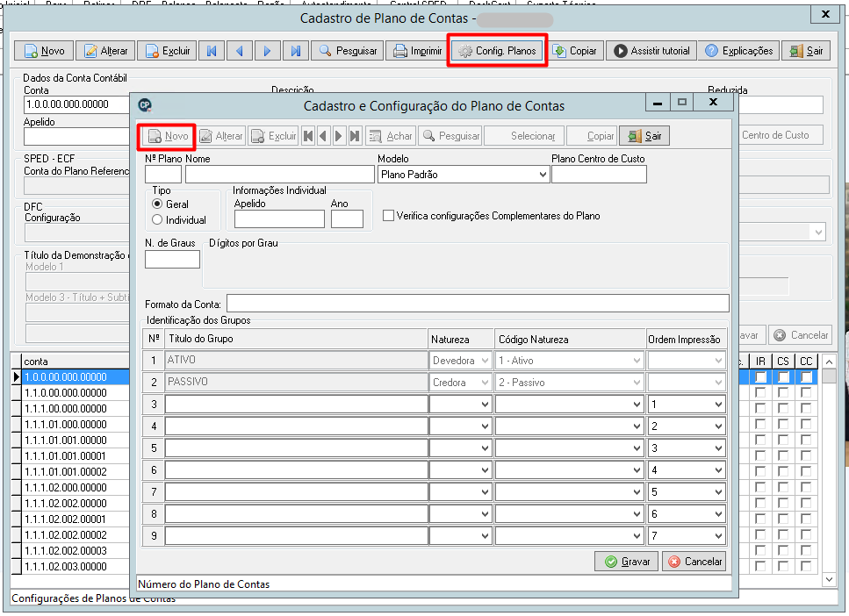This screenshot has height=616, width=849.
Task: Go to last record in main toolbar
Action: [295, 50]
